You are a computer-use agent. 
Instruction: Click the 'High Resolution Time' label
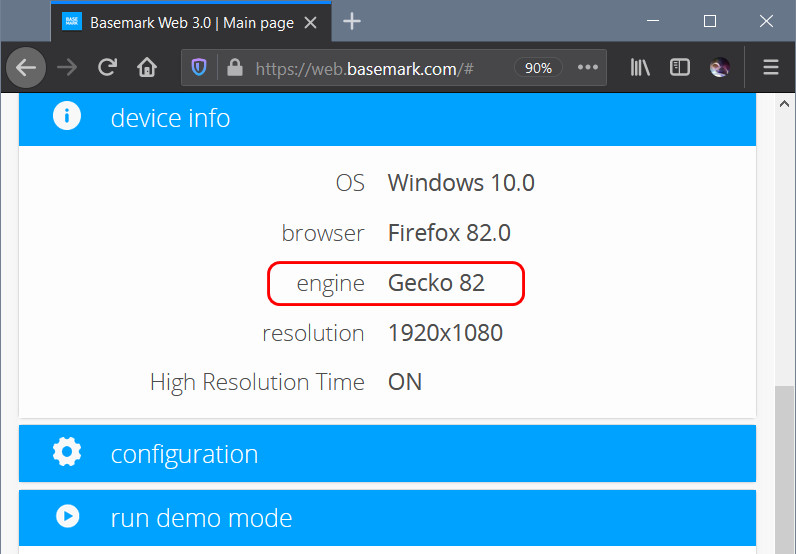[x=257, y=382]
